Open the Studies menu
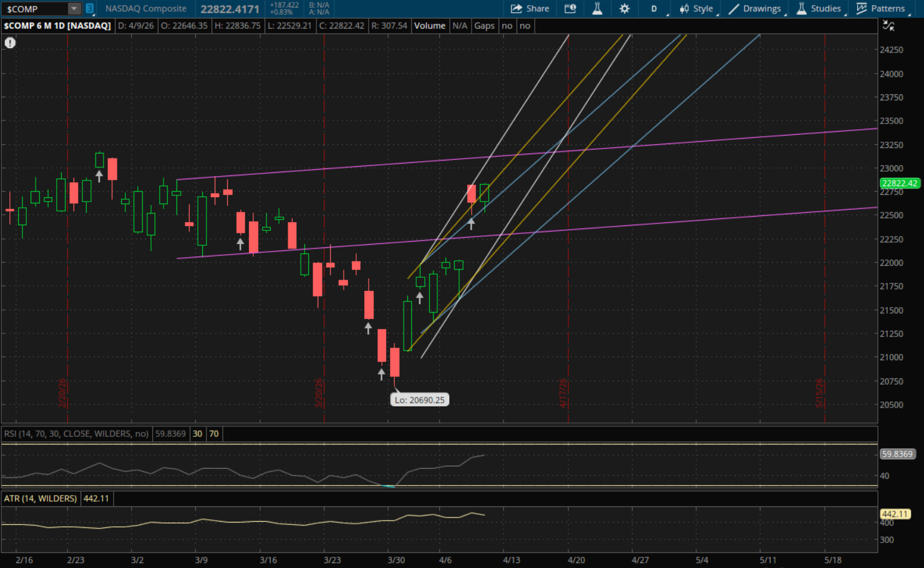Image resolution: width=924 pixels, height=568 pixels. (819, 9)
